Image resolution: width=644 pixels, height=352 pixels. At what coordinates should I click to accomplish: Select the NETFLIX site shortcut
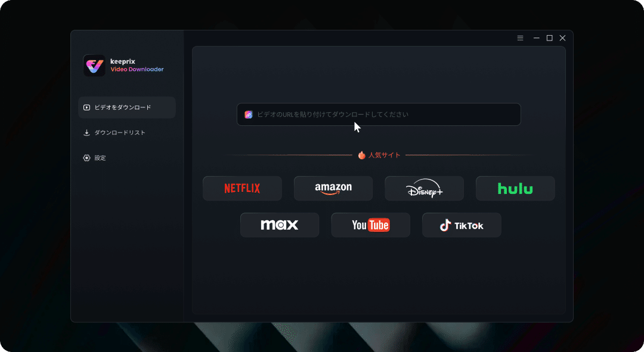click(242, 188)
